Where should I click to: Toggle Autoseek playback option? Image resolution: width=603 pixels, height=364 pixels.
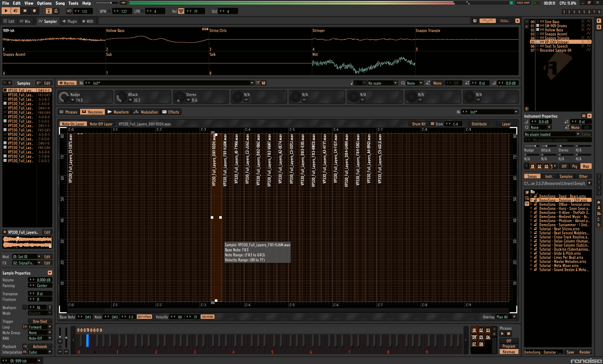pos(40,346)
